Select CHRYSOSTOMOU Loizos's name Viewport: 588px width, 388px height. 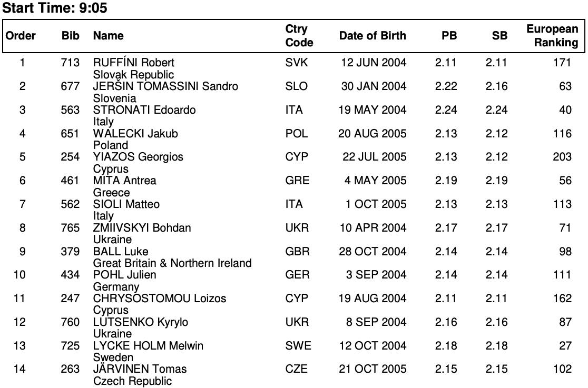pyautogui.click(x=160, y=299)
